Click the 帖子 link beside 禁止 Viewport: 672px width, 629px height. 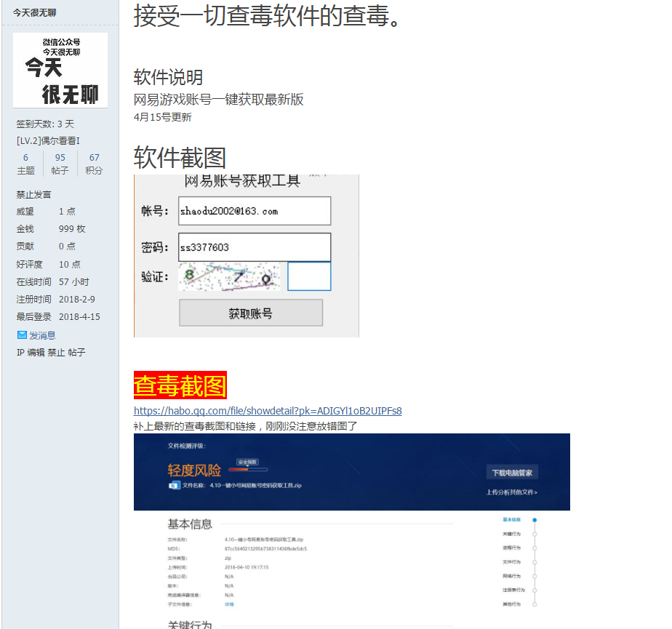[x=76, y=352]
